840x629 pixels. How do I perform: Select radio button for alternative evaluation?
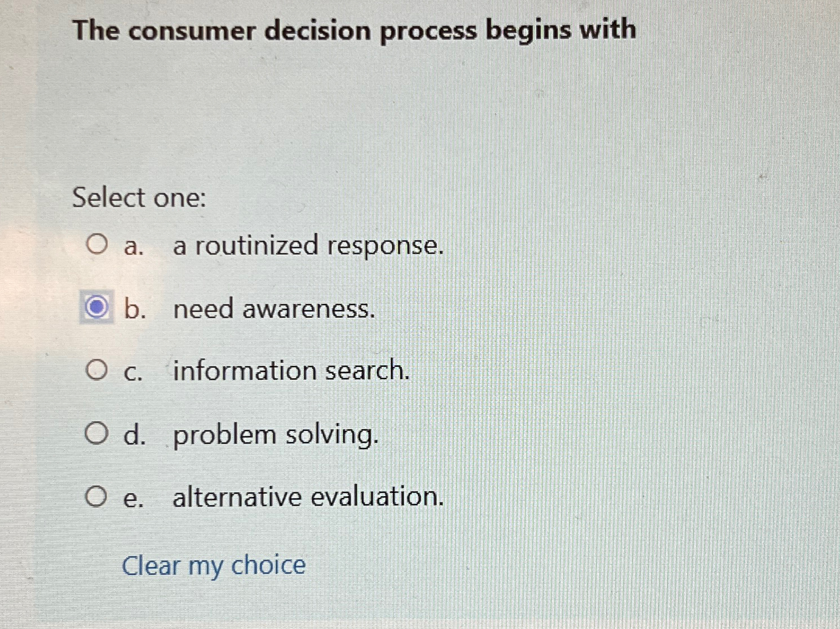(x=97, y=497)
